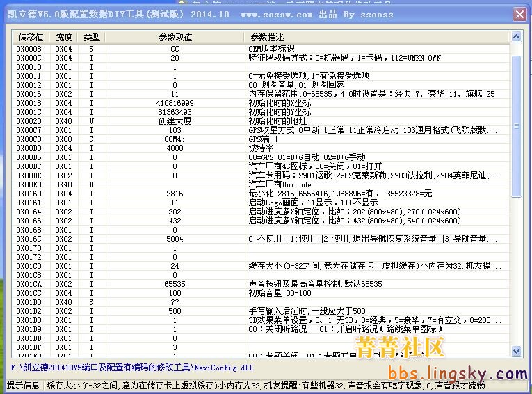The height and width of the screenshot is (394, 532).
Task: Select the value cell COM4: for GPS端口
Action: (175, 139)
